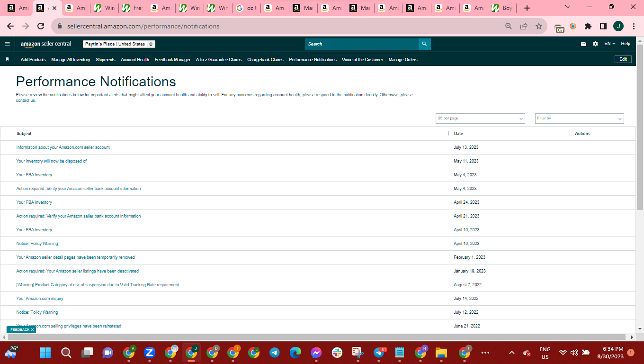
Task: Show hidden system tray icons chevron
Action: tap(511, 353)
